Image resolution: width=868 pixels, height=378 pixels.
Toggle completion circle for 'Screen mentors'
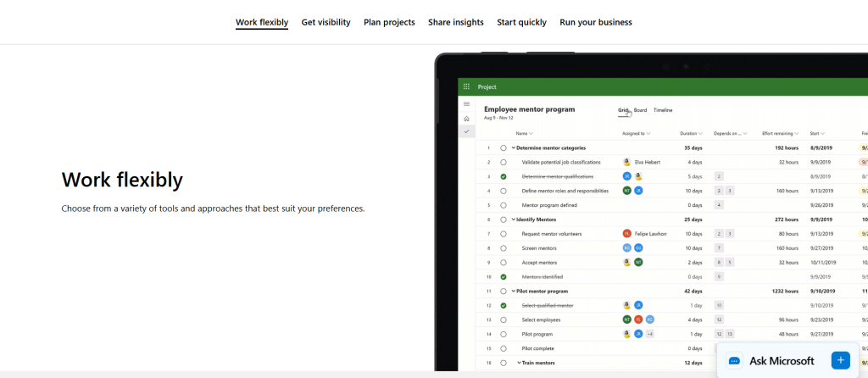tap(504, 247)
